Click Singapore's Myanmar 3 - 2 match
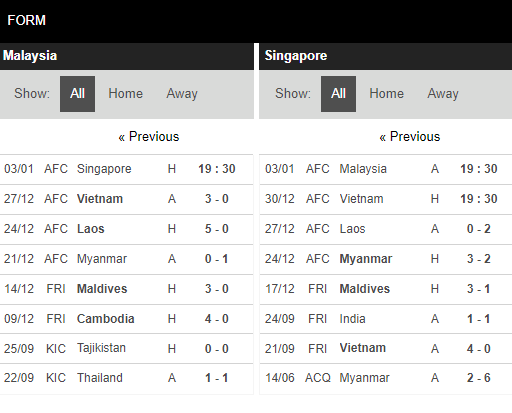 pyautogui.click(x=386, y=259)
